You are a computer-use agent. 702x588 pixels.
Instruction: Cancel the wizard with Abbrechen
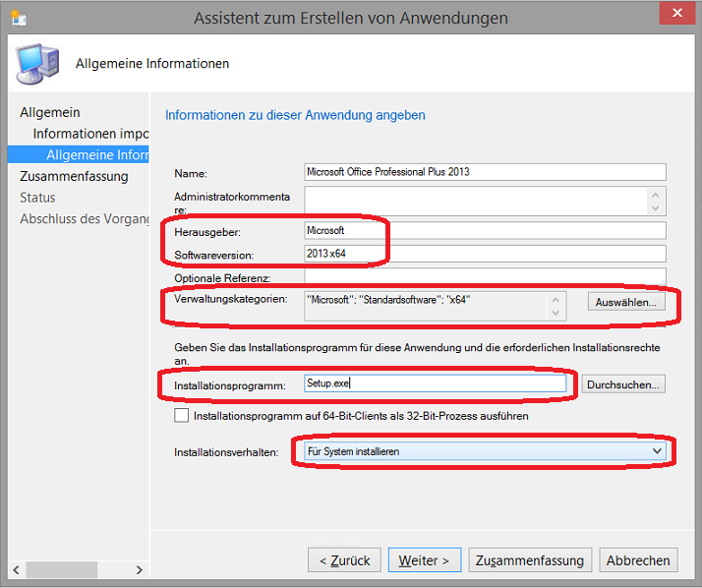tap(638, 560)
